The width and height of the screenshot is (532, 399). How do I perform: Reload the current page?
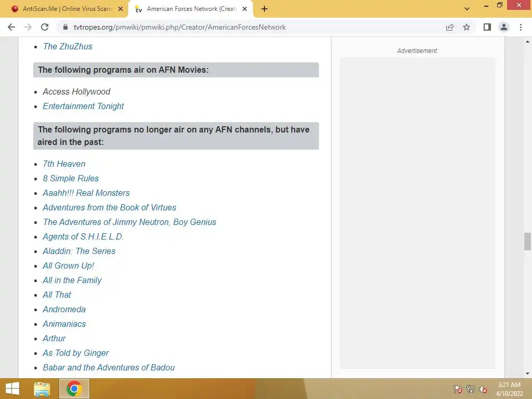pyautogui.click(x=45, y=27)
